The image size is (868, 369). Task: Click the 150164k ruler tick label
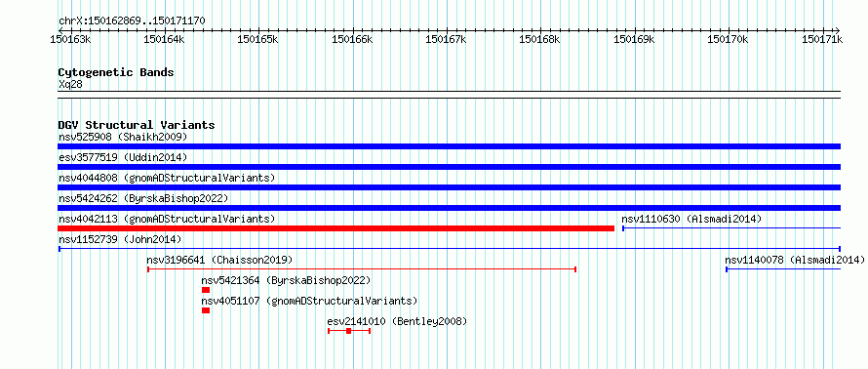[x=164, y=39]
